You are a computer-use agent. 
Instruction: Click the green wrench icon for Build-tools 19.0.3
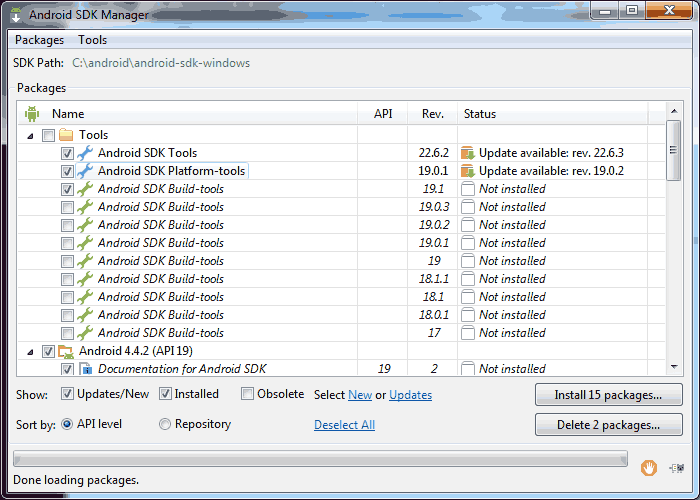85,207
